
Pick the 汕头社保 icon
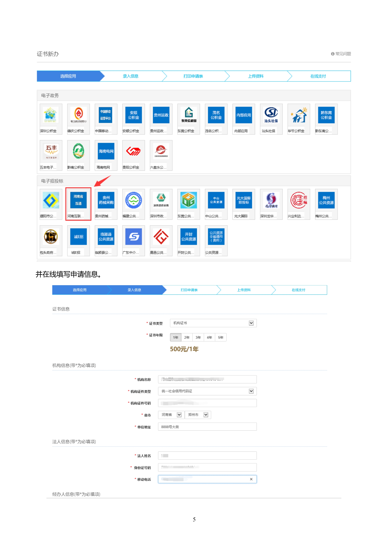271,119
